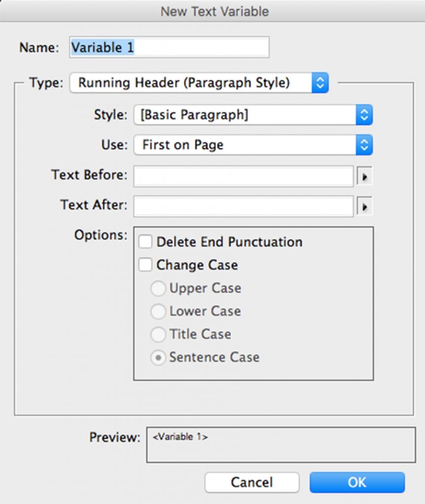Focus the Text After input field

(x=243, y=207)
